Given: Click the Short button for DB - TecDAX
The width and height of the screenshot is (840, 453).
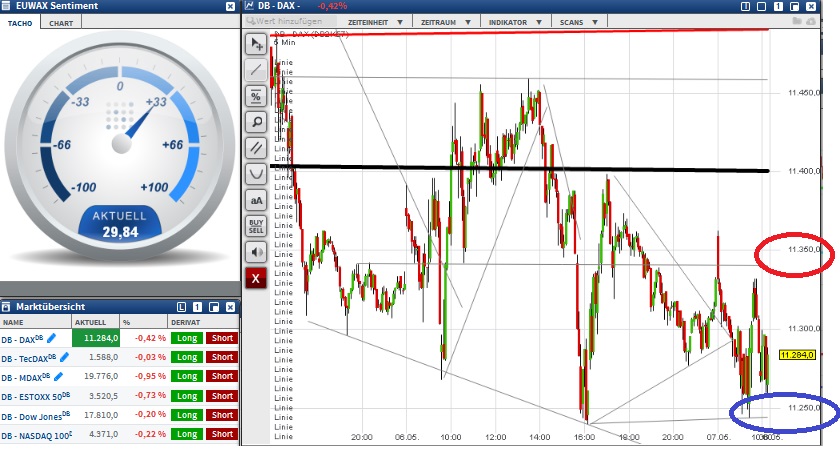Looking at the screenshot, I should (222, 357).
